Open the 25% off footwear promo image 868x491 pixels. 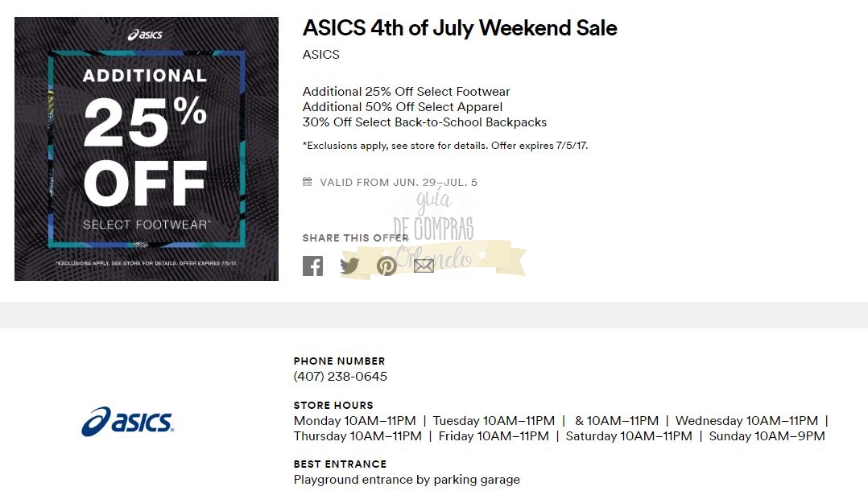146,149
